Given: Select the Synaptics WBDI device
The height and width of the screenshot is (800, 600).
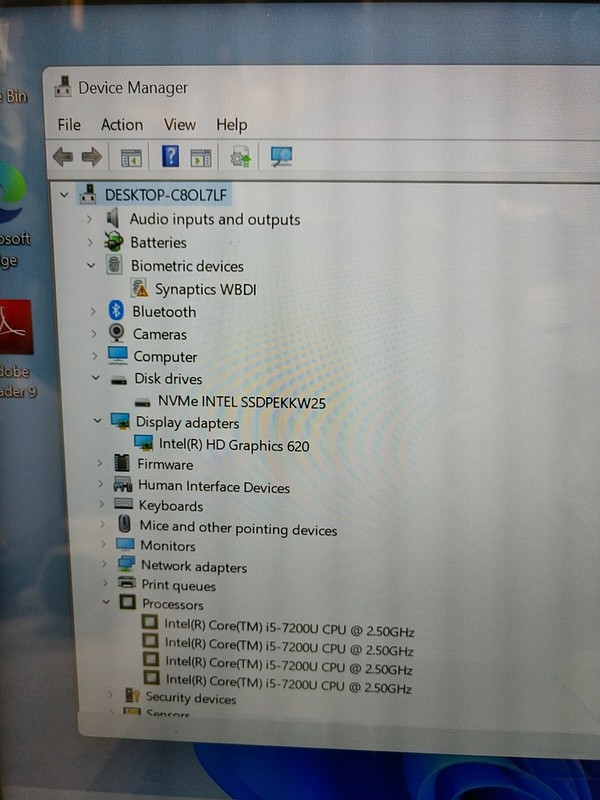Looking at the screenshot, I should (x=206, y=289).
